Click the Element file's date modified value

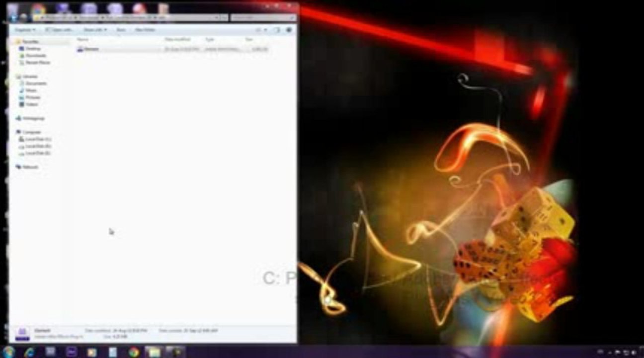pos(181,49)
